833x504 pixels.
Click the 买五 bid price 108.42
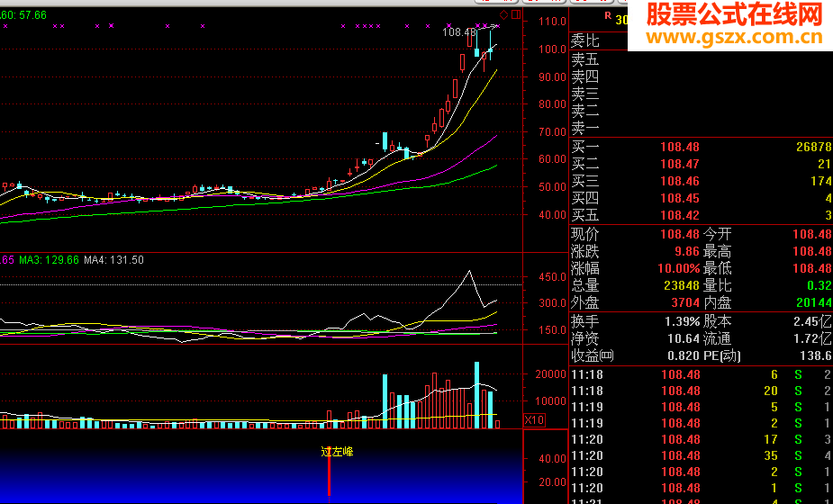click(680, 215)
